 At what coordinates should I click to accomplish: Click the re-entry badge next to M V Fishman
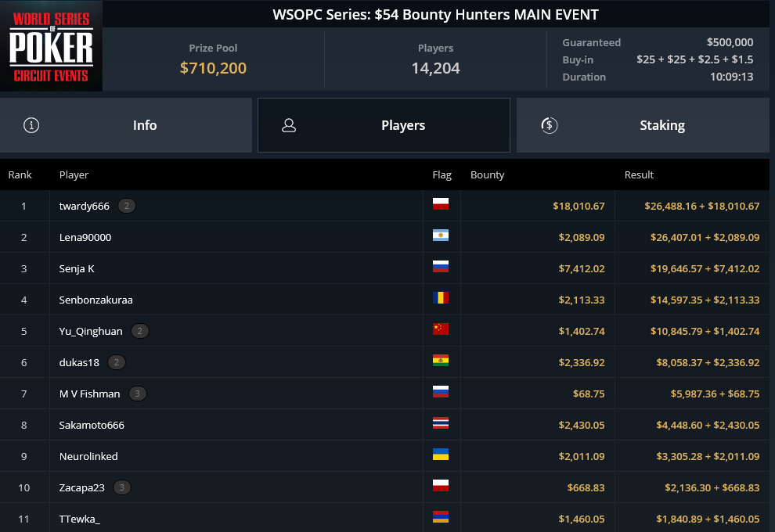(x=138, y=394)
